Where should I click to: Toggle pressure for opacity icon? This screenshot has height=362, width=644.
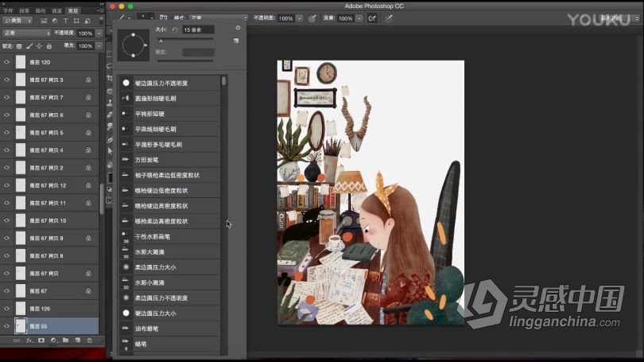point(312,18)
